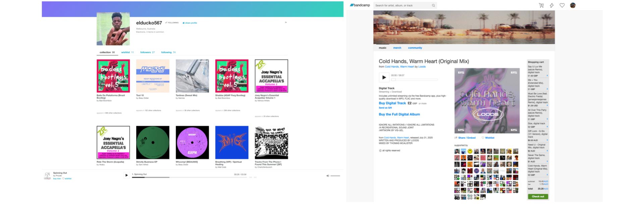644x218 pixels.
Task: Click the volume speaker icon in player
Action: [328, 176]
